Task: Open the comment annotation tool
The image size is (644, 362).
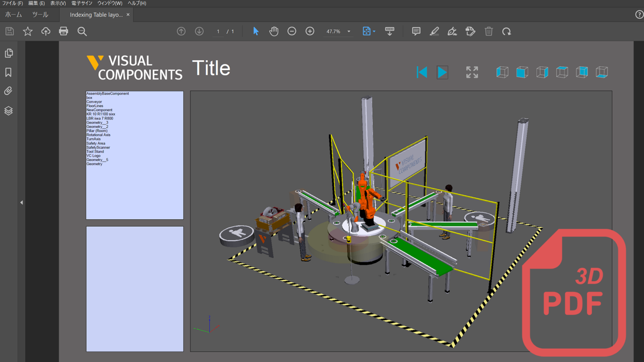Action: [x=415, y=31]
